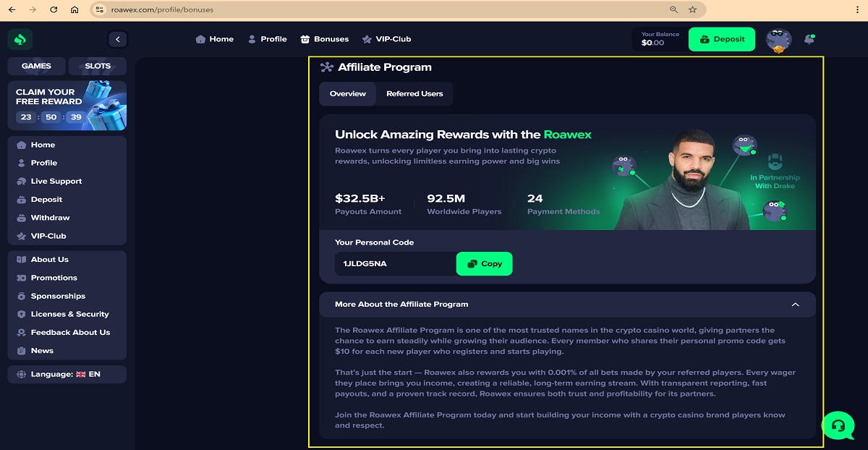868x450 pixels.
Task: Switch to the SLOTS section
Action: [x=98, y=66]
